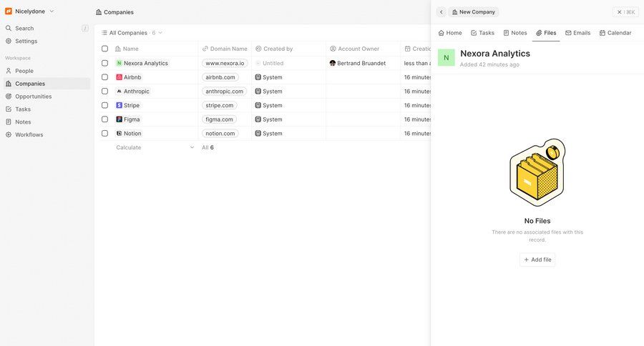
Task: Toggle the select-all checkbox in table header
Action: 104,49
